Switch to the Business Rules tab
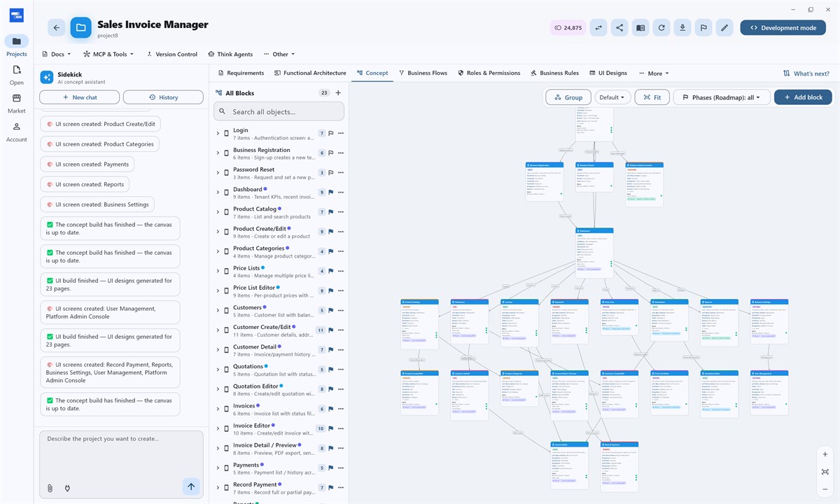The height and width of the screenshot is (504, 840). point(554,73)
